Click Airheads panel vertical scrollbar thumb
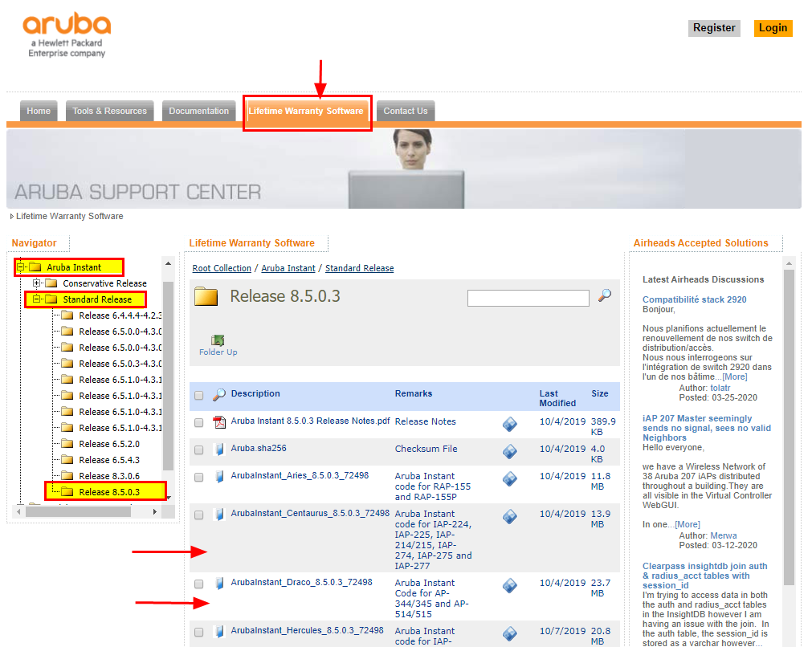812x647 pixels. tap(789, 427)
